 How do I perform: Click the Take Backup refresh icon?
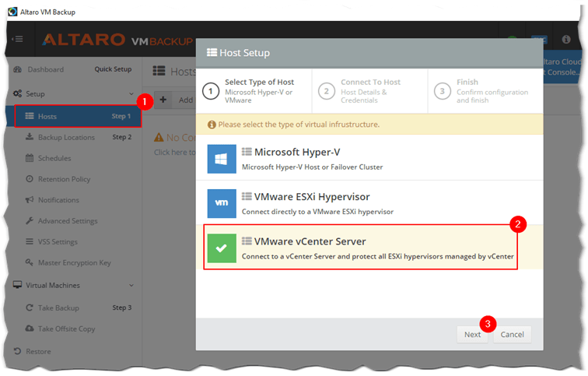[x=30, y=307]
